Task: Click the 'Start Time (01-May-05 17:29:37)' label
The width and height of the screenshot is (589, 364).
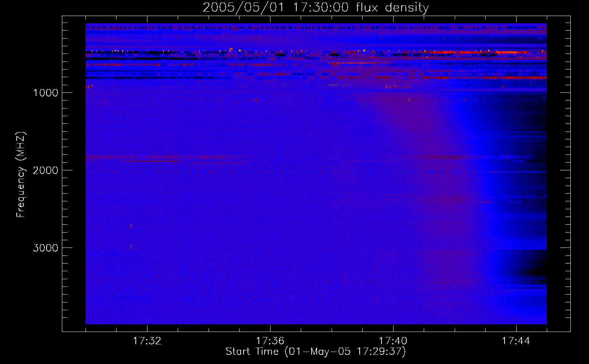Action: pos(316,351)
